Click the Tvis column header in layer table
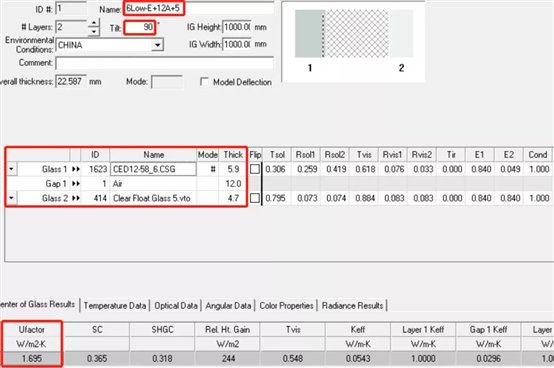554x368 pixels. click(364, 155)
